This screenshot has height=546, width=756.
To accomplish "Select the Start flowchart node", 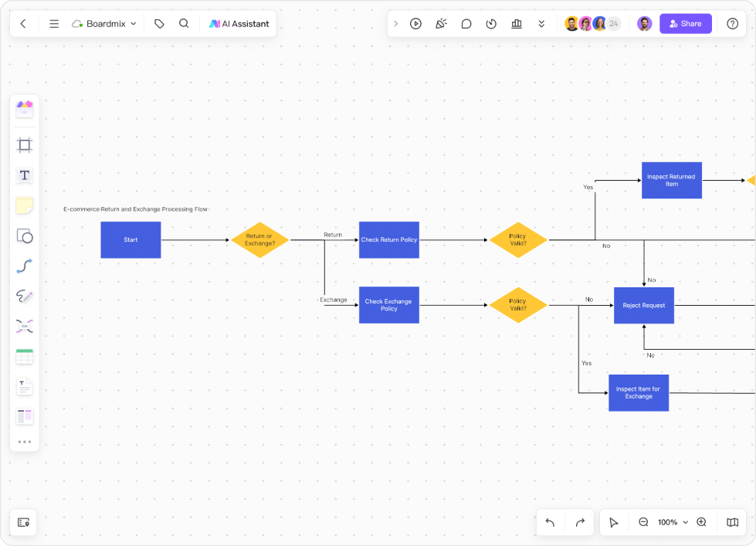I will click(131, 239).
